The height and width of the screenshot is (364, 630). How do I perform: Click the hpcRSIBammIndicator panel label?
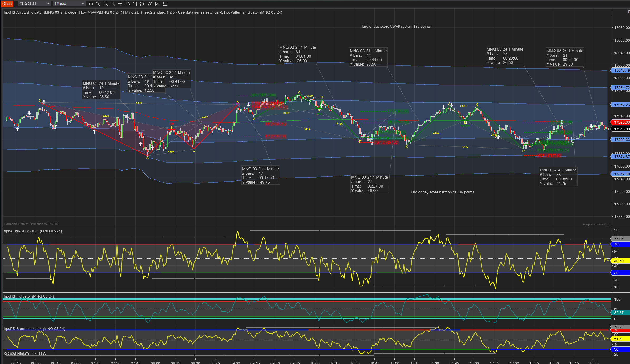tap(35, 329)
